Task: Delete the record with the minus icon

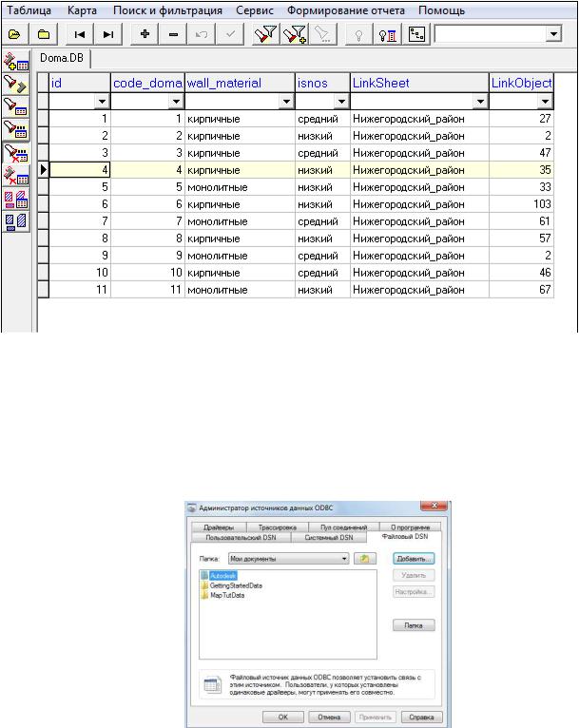Action: pyautogui.click(x=173, y=34)
